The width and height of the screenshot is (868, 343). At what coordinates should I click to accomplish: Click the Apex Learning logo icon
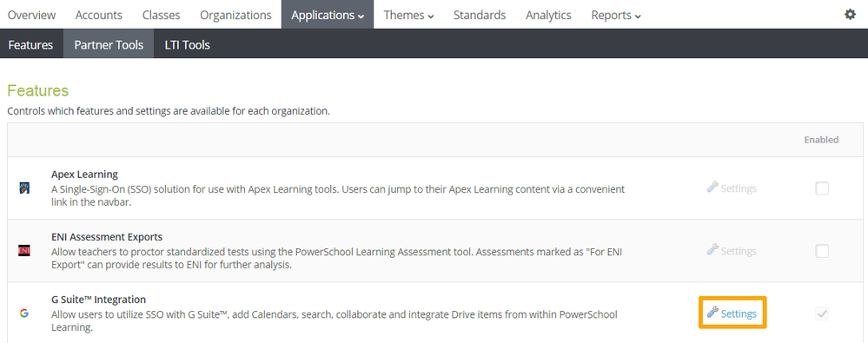pos(23,188)
